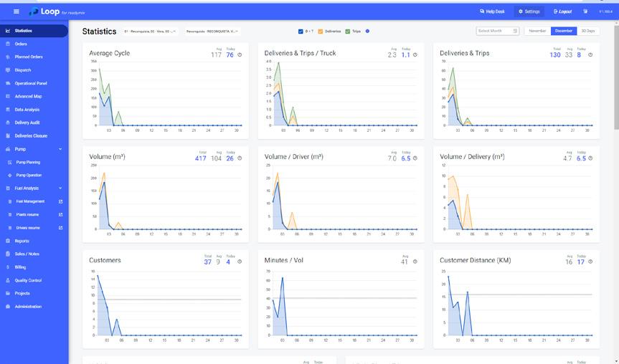The width and height of the screenshot is (619, 364).
Task: Click the Minutes / Vol clock icon
Action: click(415, 262)
